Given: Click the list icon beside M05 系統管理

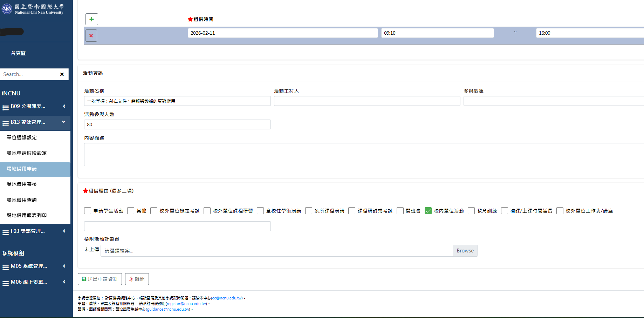Looking at the screenshot, I should [x=6, y=267].
